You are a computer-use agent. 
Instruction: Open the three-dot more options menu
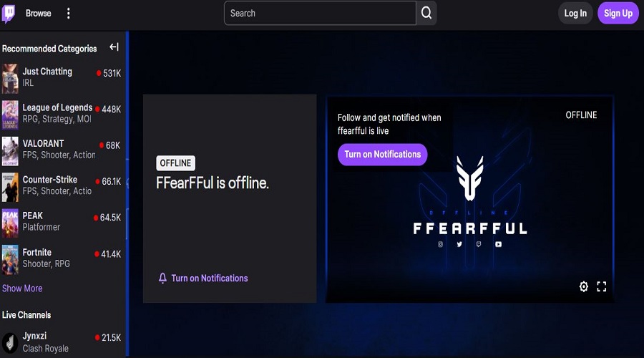click(69, 14)
